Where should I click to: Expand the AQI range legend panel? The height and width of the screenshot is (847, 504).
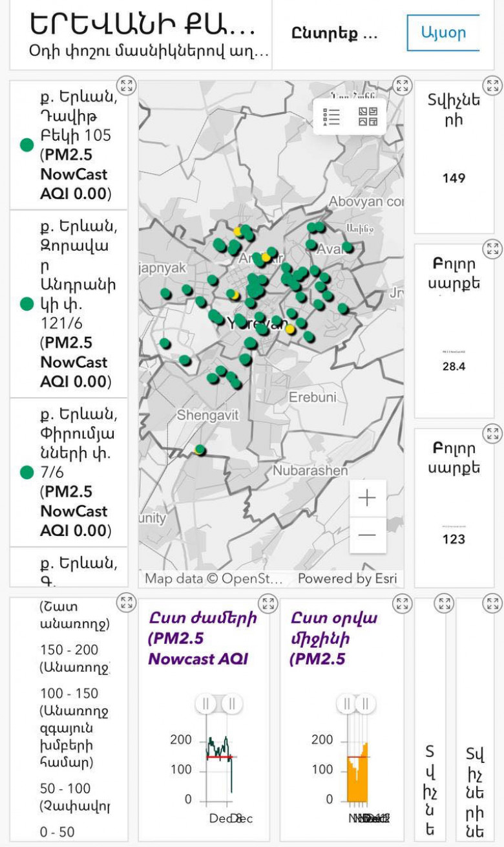tap(126, 604)
